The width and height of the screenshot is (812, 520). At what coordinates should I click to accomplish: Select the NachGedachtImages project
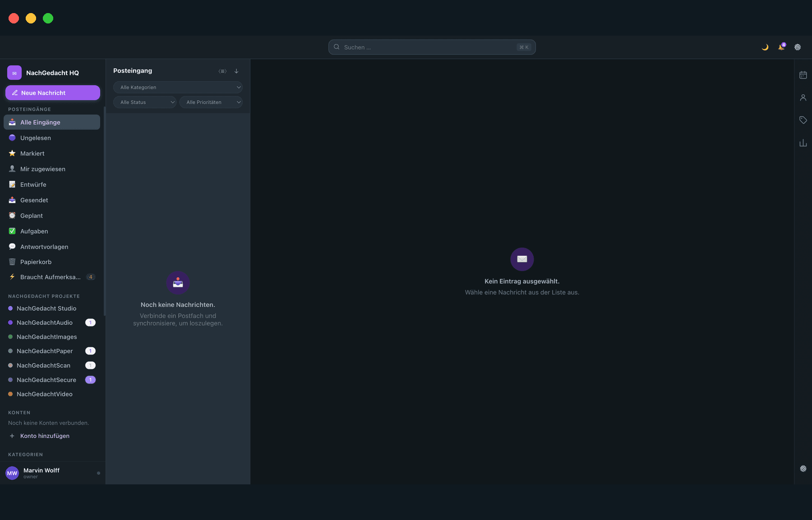[52, 337]
